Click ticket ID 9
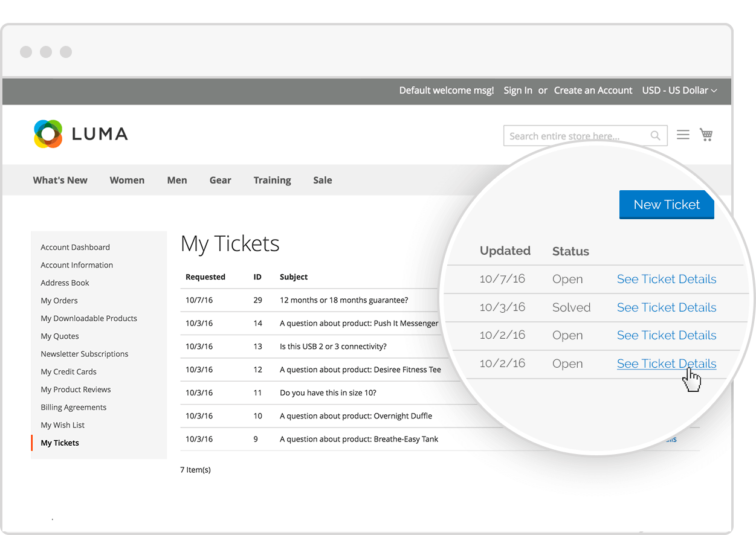Screen dimensions: 756x535 [x=256, y=439]
